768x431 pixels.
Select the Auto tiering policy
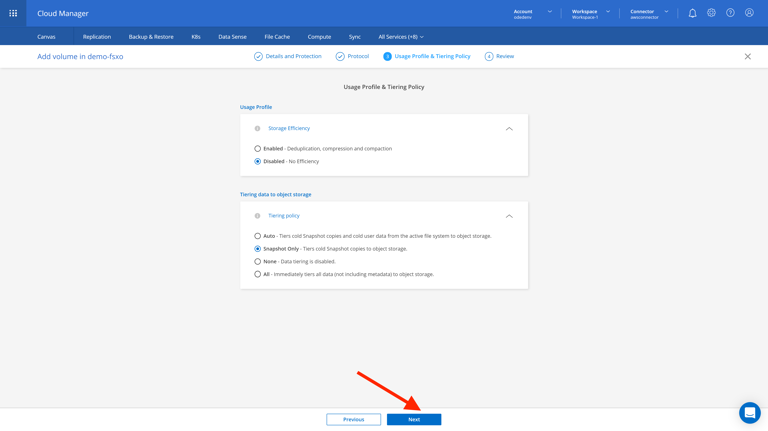tap(258, 236)
